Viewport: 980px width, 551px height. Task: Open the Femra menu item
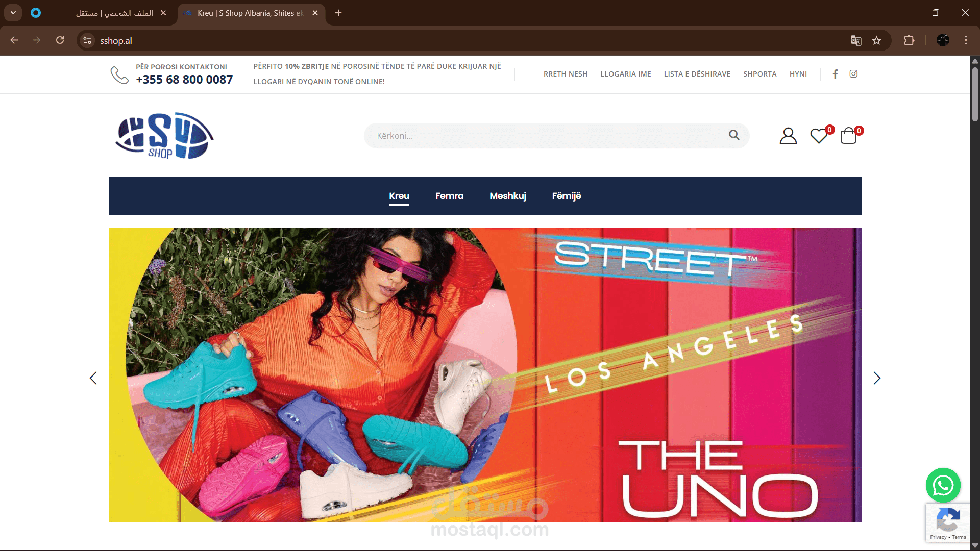tap(449, 196)
